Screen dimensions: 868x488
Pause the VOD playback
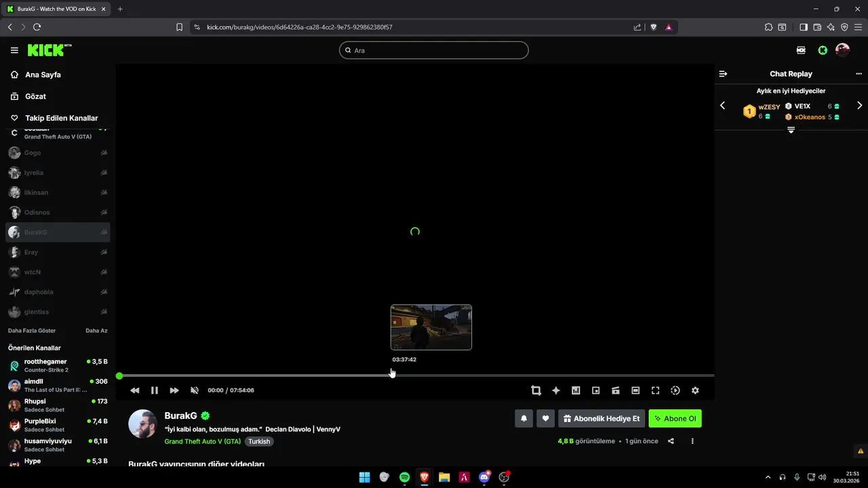[x=155, y=390]
